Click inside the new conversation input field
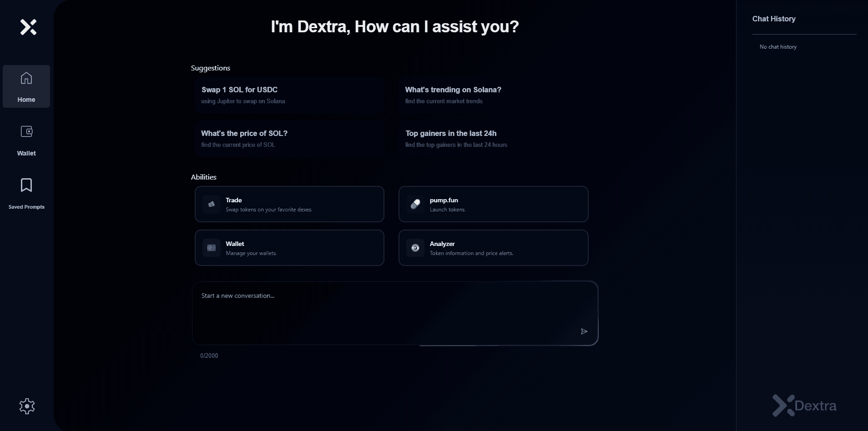Viewport: 868px width, 431px height. [x=394, y=313]
